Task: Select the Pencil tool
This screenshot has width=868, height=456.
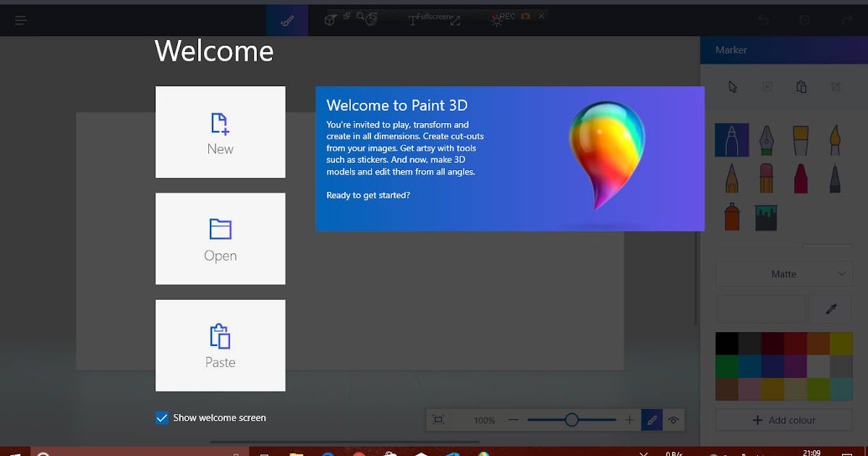Action: (x=732, y=178)
